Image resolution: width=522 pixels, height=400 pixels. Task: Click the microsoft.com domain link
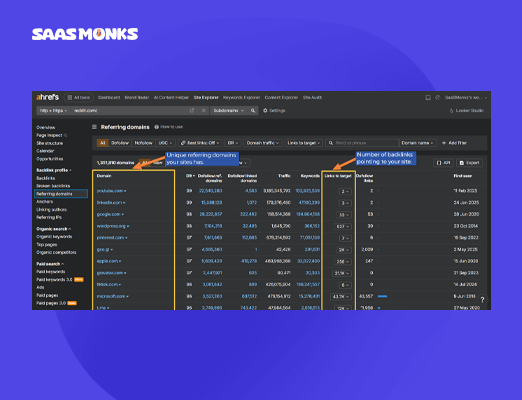112,296
